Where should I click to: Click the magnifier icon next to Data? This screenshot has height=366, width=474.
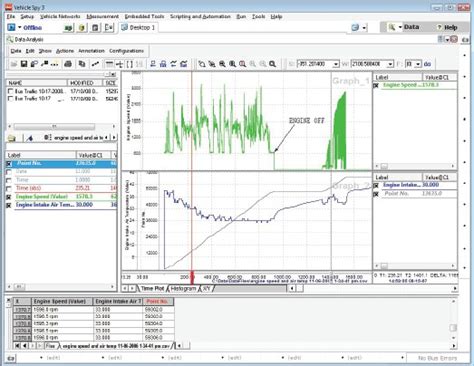392,27
